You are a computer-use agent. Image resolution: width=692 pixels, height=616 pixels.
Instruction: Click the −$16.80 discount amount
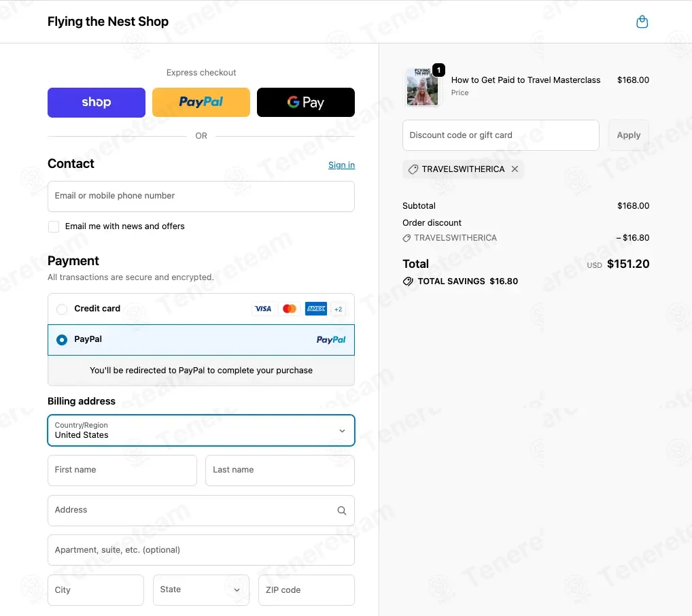tap(633, 237)
